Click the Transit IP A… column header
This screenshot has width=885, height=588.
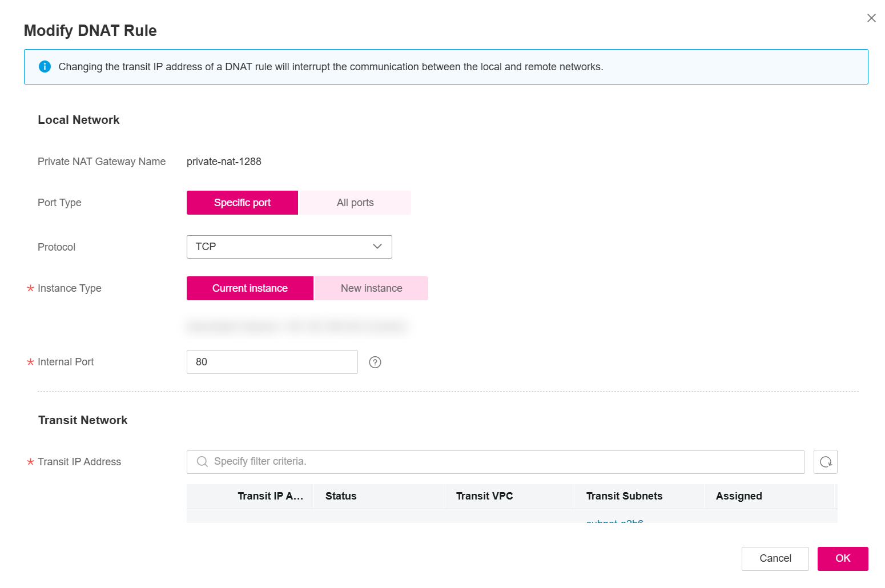coord(270,496)
